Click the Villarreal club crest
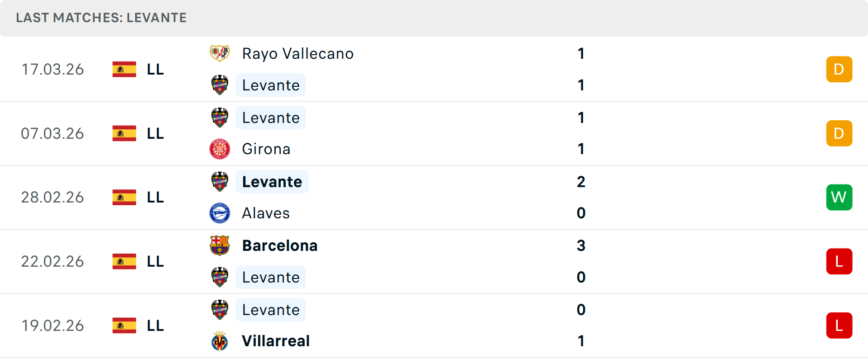 [x=220, y=341]
